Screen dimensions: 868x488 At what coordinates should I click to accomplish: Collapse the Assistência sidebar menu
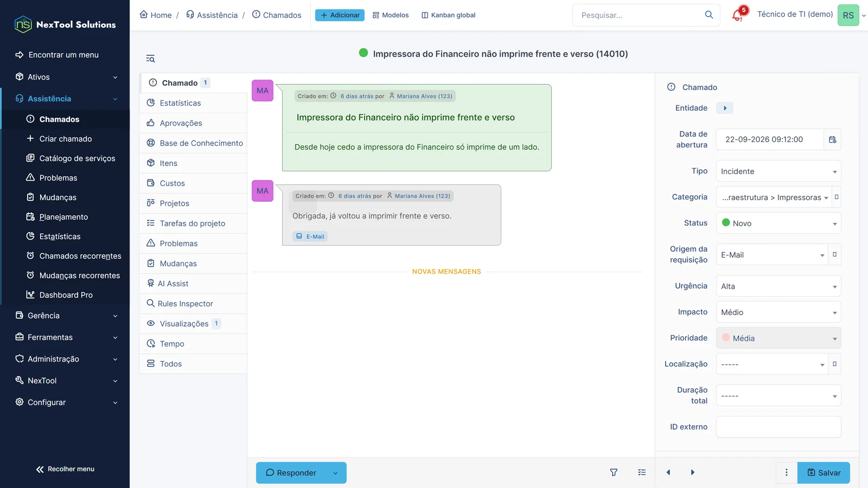65,99
